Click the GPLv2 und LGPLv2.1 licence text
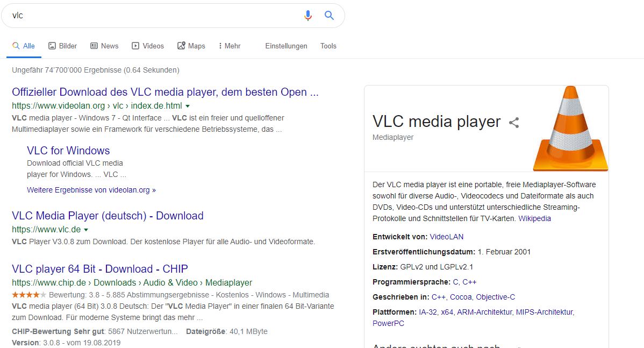Viewport: 644px width, 348px height. pyautogui.click(x=437, y=267)
